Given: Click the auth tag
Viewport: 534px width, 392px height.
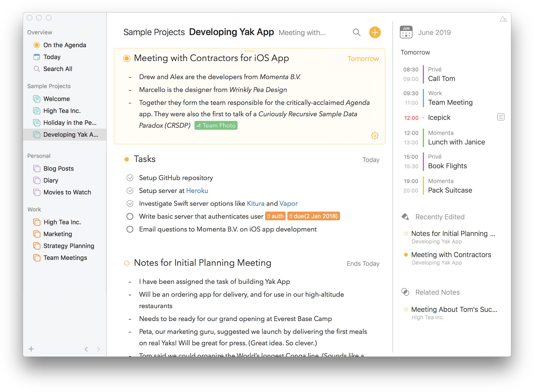Looking at the screenshot, I should click(x=275, y=216).
